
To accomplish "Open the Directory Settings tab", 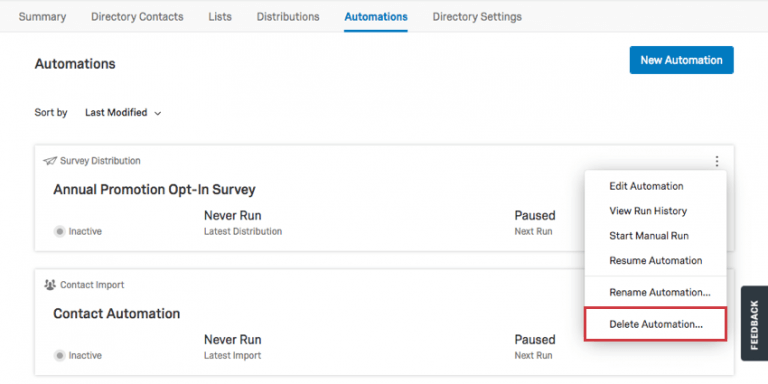I will click(477, 17).
